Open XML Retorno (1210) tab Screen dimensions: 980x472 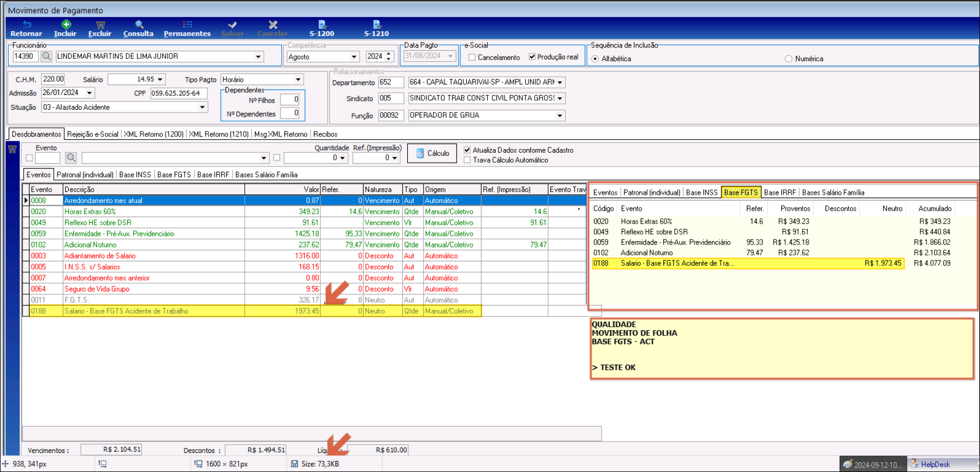pyautogui.click(x=218, y=134)
